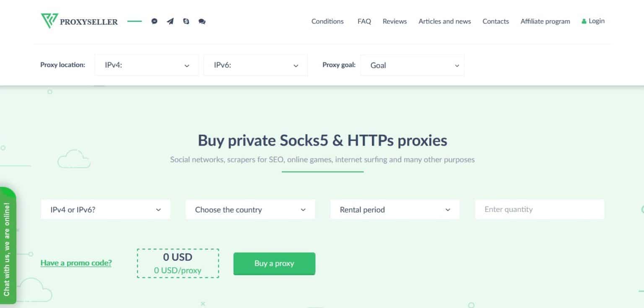The height and width of the screenshot is (308, 644).
Task: Click the green user icon beside Login
Action: [x=584, y=21]
